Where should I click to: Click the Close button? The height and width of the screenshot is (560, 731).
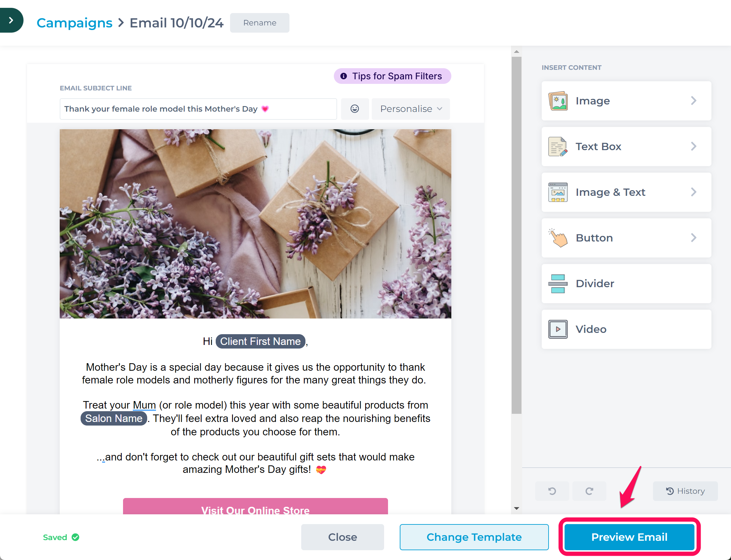tap(342, 537)
